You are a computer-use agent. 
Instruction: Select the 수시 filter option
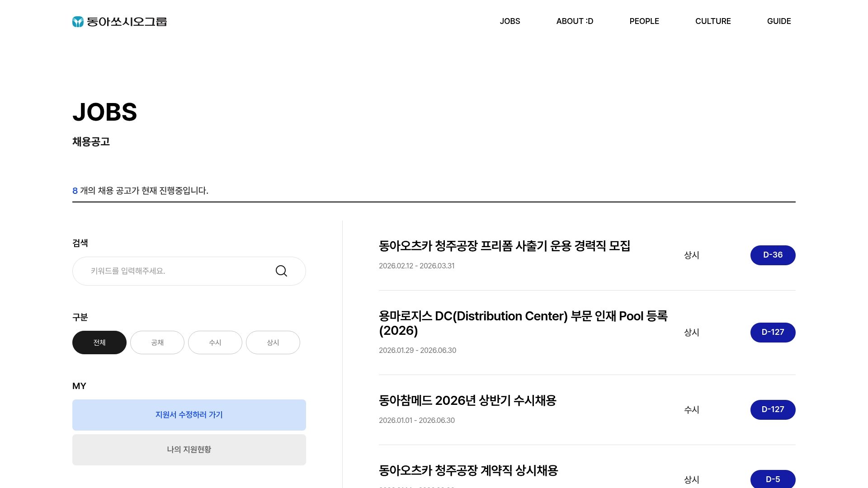pyautogui.click(x=215, y=342)
